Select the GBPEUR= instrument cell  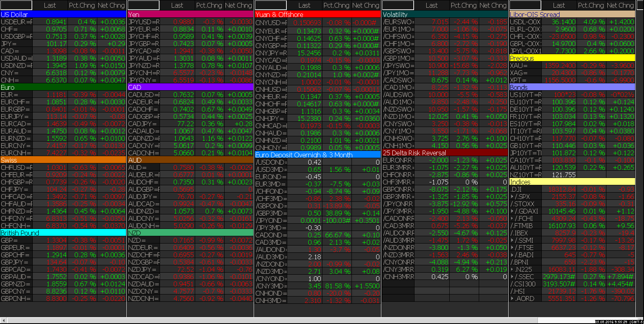point(17,248)
